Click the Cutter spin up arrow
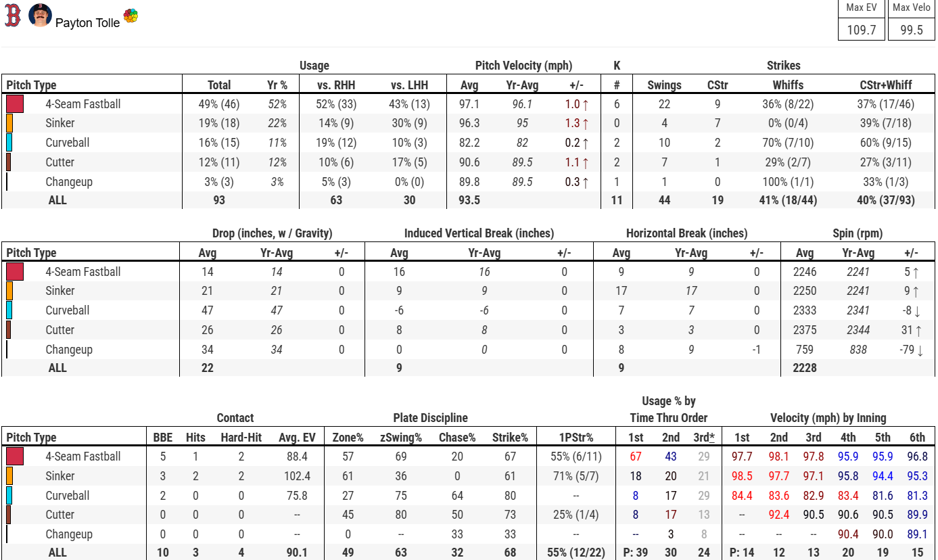 tap(918, 330)
